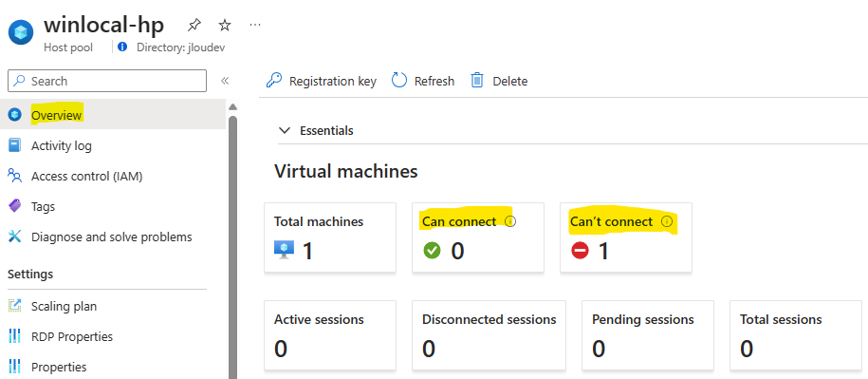Click the Registration key icon
The image size is (868, 379).
274,81
